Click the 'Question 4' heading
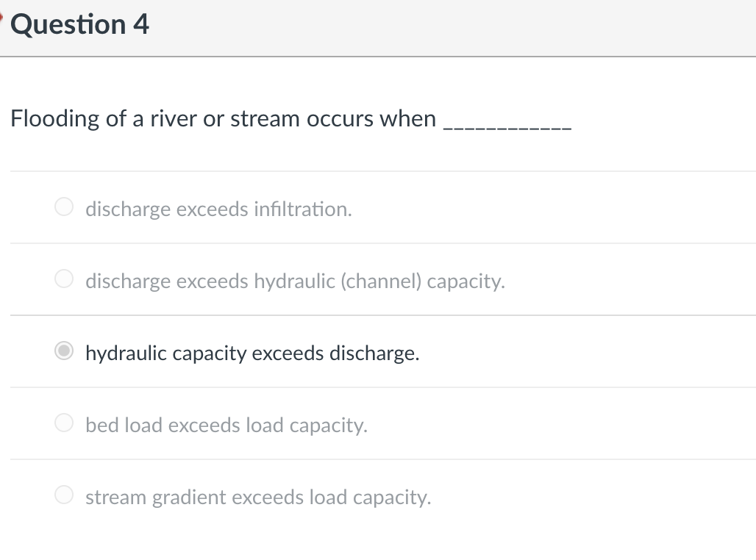 click(80, 24)
